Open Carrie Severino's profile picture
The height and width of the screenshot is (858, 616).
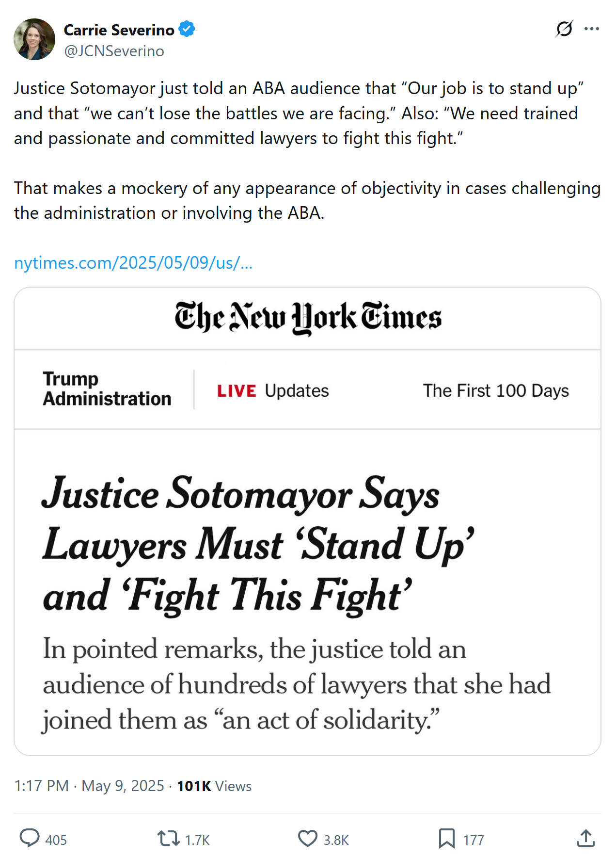tap(34, 39)
